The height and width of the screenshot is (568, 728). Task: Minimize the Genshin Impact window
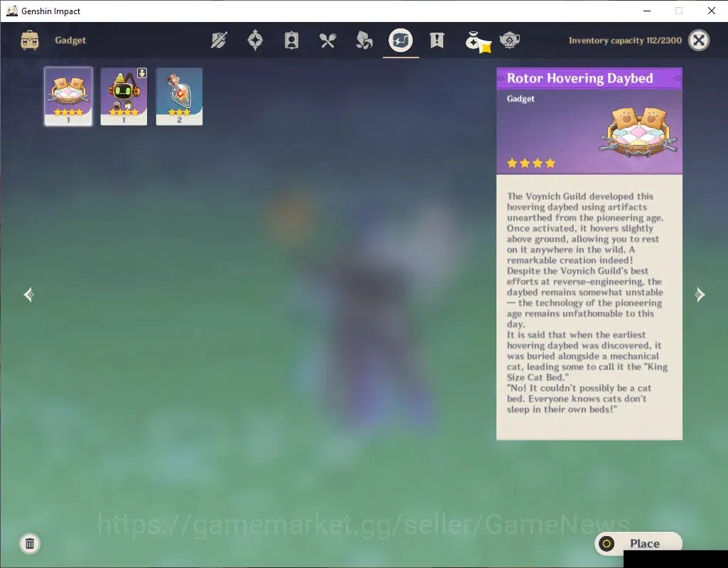[x=647, y=11]
